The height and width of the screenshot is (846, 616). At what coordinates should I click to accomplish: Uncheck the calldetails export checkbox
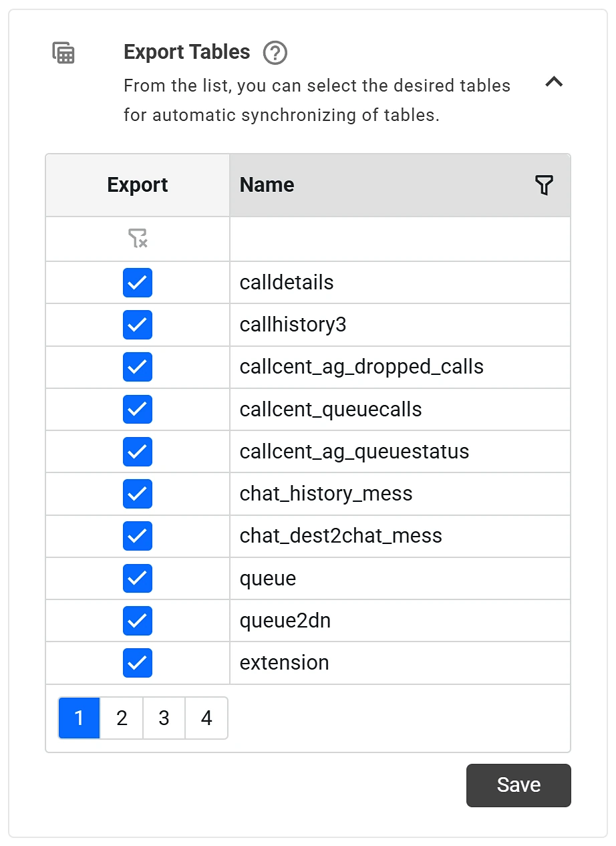(x=138, y=283)
